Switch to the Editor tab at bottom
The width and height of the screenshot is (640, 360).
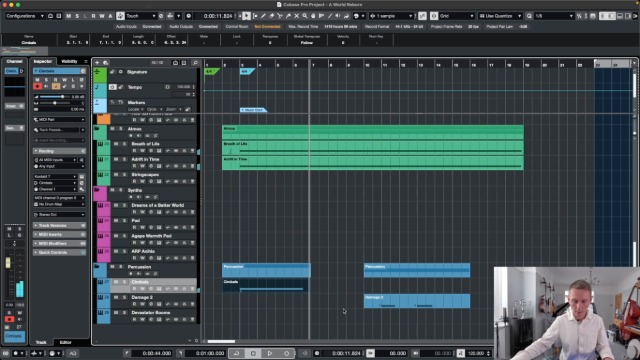[65, 342]
